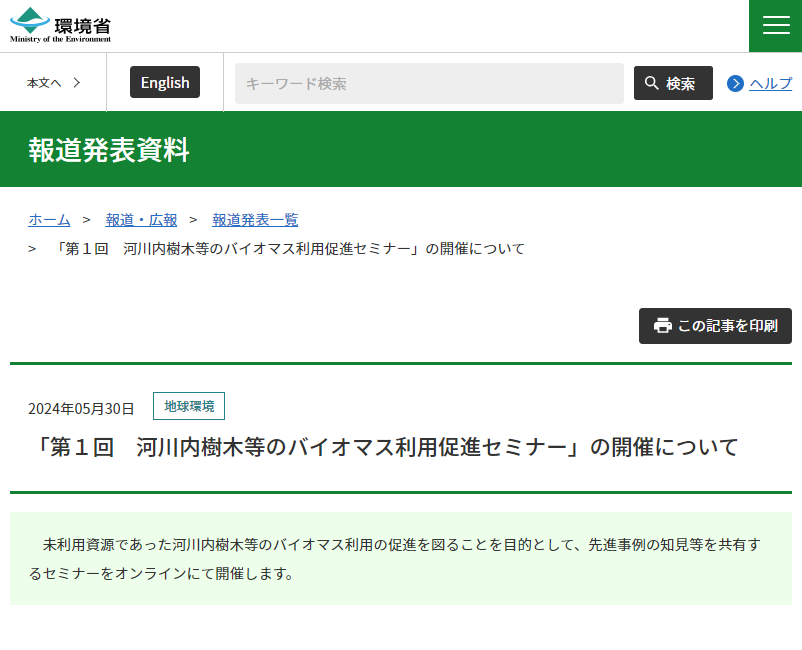
Task: Click the magnifying glass search icon
Action: (650, 83)
